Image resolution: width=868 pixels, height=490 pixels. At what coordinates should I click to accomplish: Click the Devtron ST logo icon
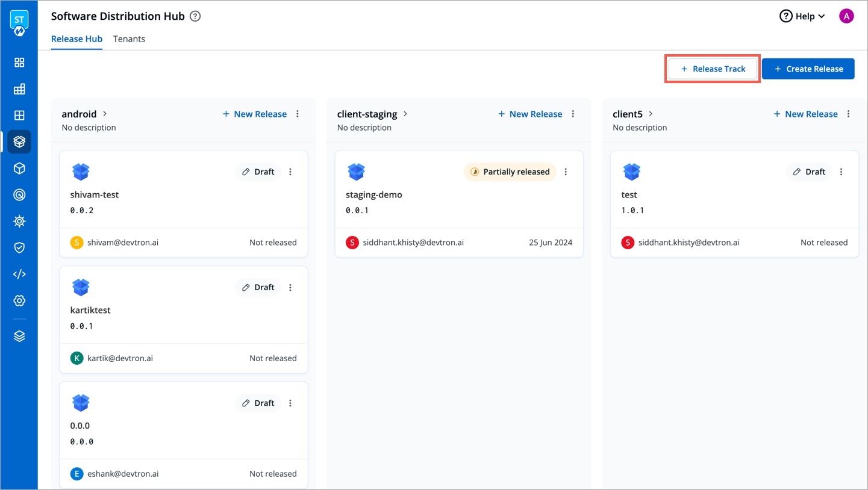(x=19, y=23)
